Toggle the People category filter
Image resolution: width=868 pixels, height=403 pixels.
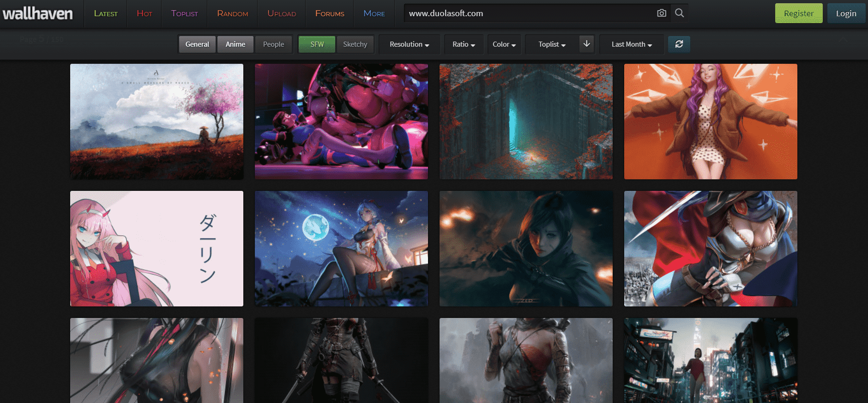[273, 44]
